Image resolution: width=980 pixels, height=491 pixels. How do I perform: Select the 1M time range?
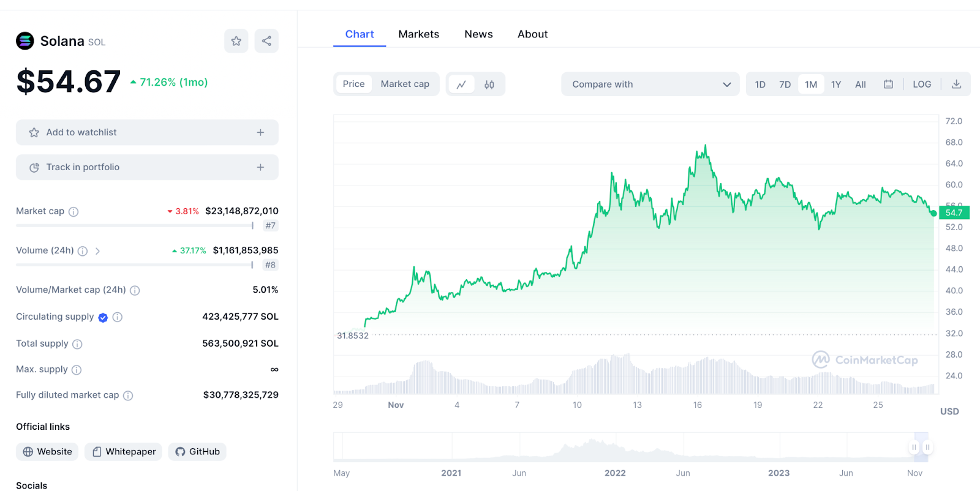pos(811,84)
